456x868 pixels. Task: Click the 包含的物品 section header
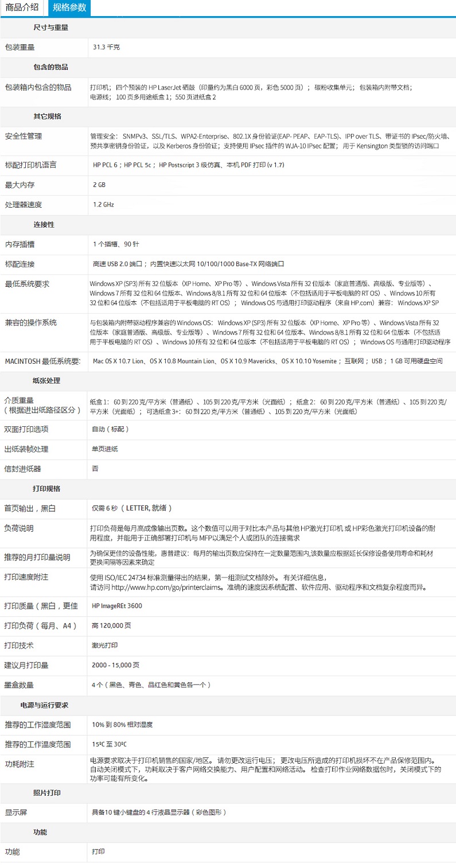[x=51, y=67]
